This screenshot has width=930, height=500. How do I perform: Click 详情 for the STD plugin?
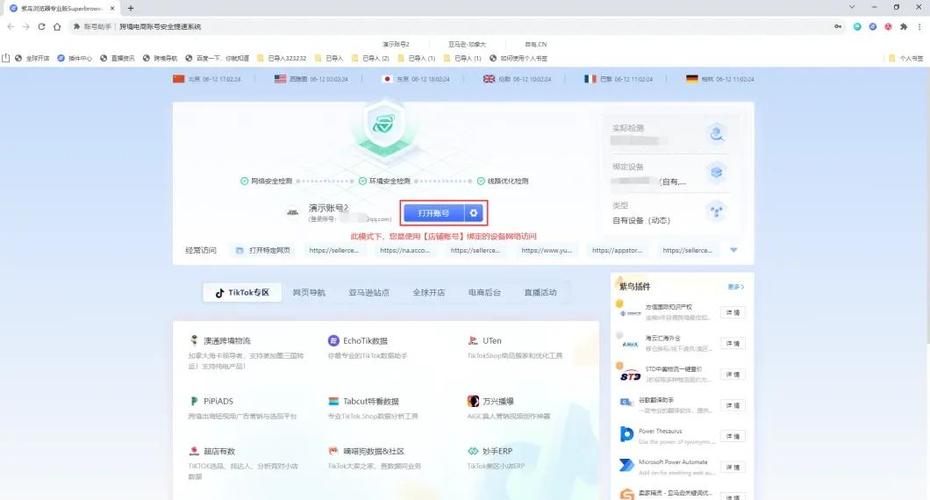coord(732,374)
